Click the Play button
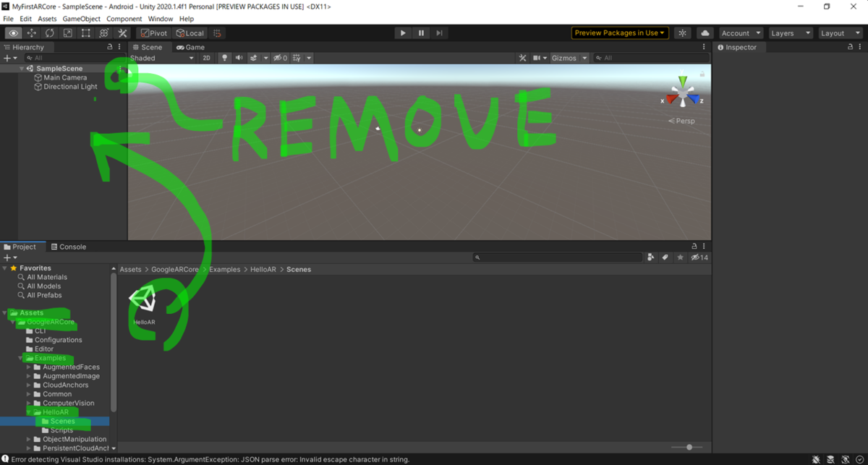Image resolution: width=868 pixels, height=465 pixels. pyautogui.click(x=403, y=33)
